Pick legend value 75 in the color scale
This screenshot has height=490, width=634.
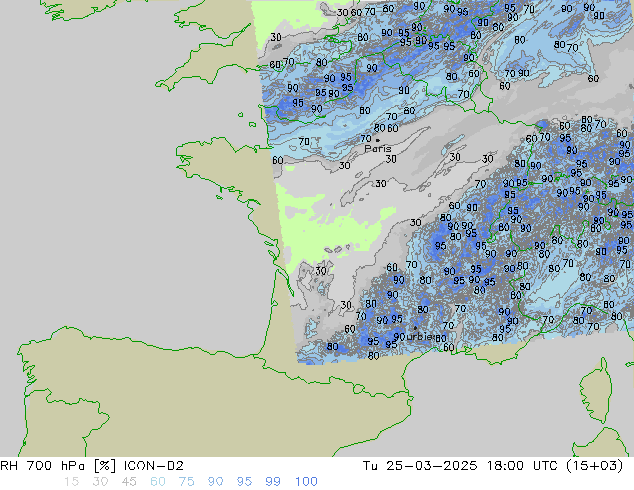[186, 482]
